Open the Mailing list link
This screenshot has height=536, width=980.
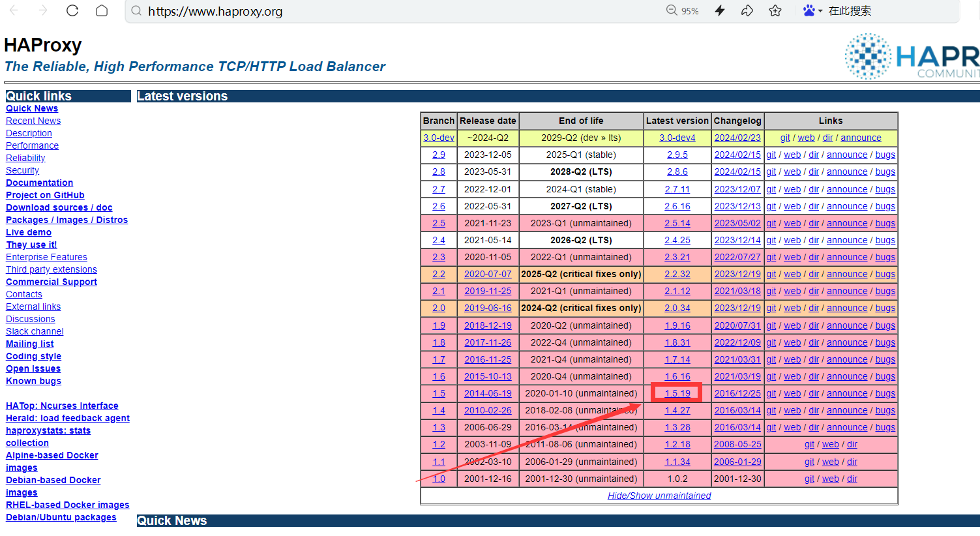click(30, 344)
